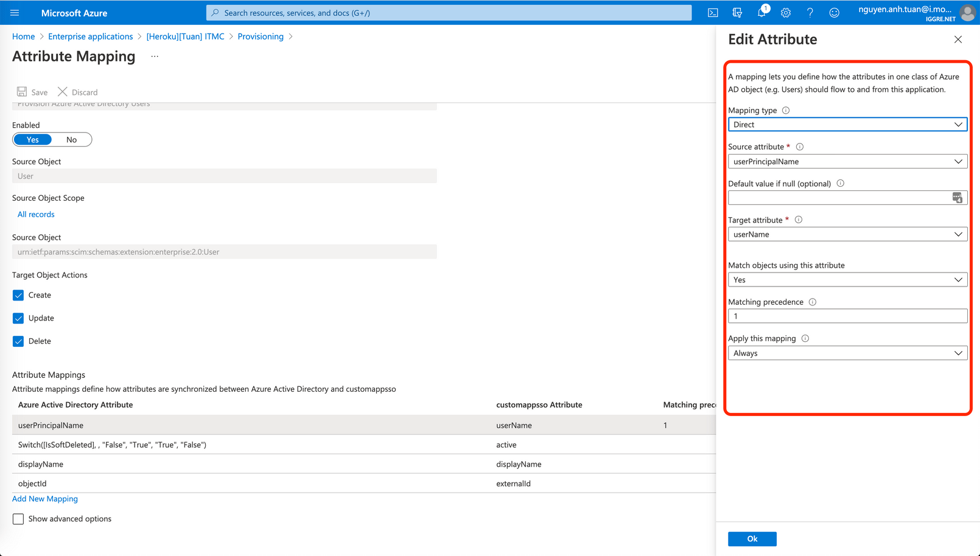
Task: Click the Ok button
Action: point(752,539)
